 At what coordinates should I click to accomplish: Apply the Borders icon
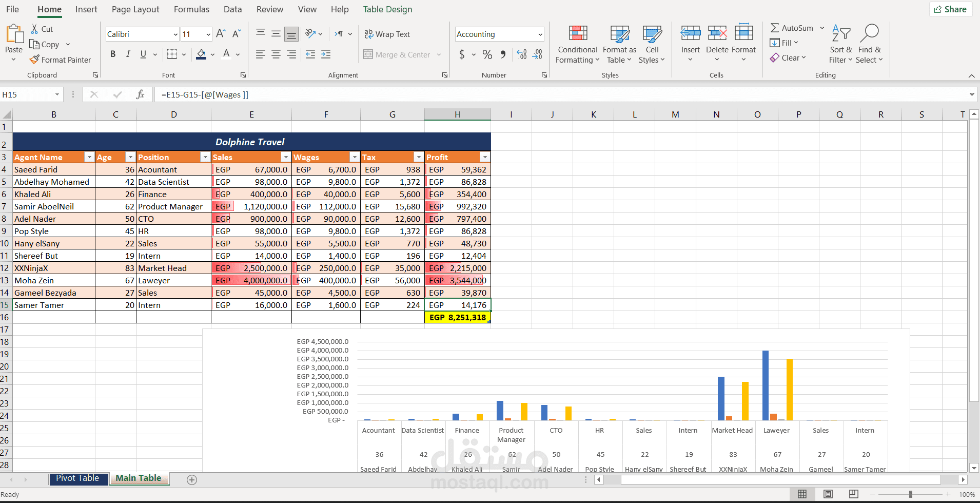click(172, 54)
